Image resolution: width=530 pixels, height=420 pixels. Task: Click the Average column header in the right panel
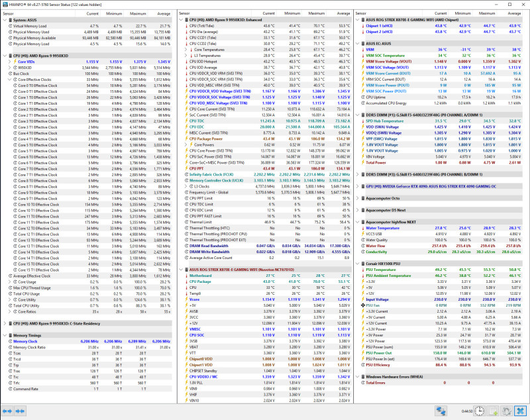coord(510,13)
